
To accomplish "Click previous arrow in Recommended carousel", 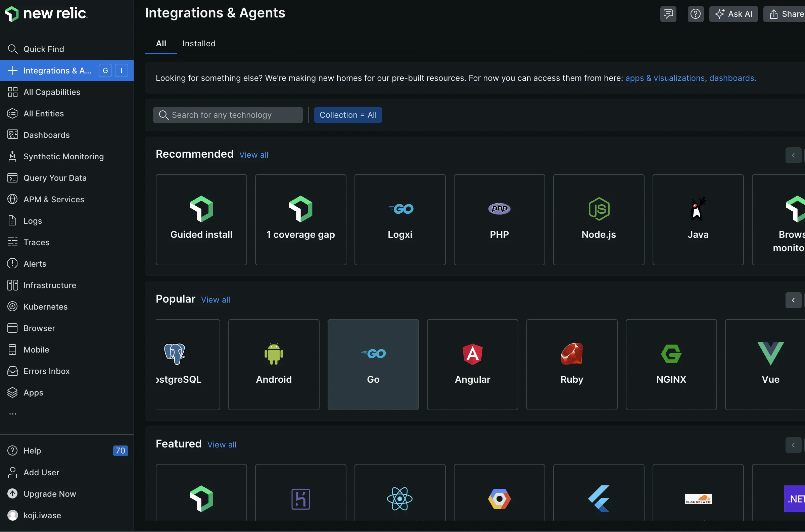I will 793,155.
